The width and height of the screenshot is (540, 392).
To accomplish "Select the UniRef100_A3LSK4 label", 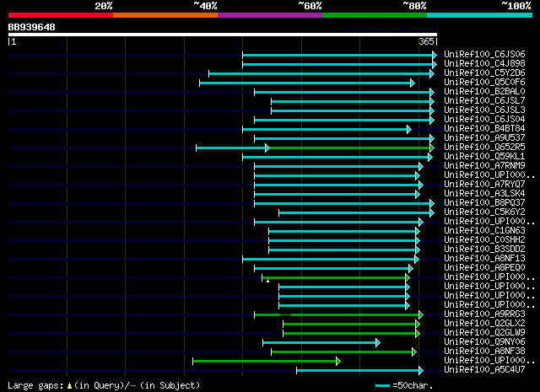I will (484, 194).
